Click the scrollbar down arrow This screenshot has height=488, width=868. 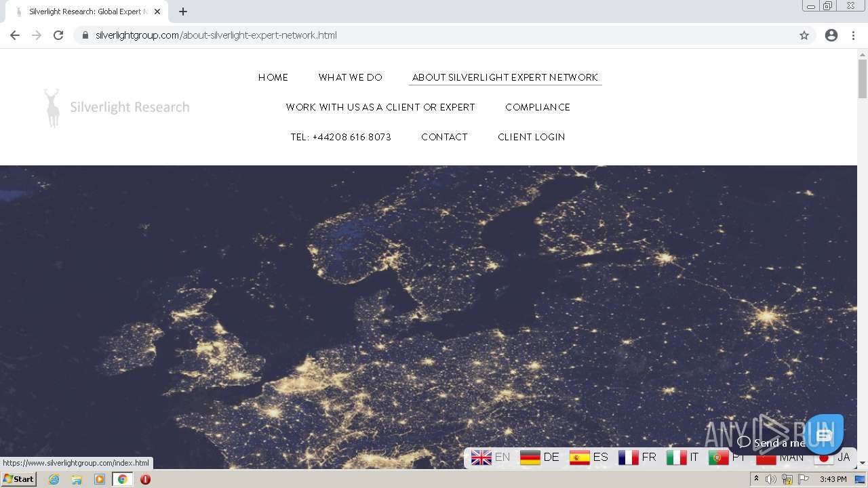point(863,463)
